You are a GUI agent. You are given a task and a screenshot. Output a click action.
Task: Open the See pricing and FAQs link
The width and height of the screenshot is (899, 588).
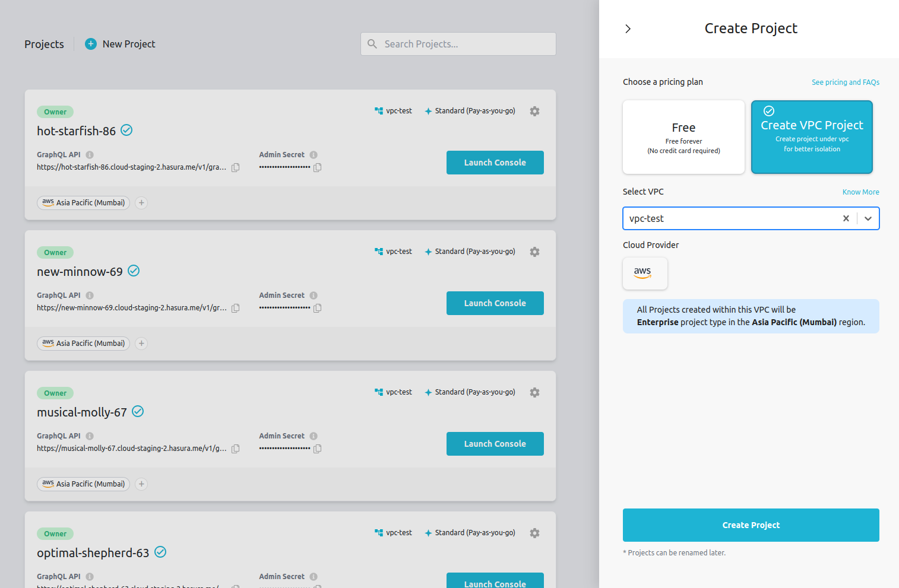coord(846,82)
